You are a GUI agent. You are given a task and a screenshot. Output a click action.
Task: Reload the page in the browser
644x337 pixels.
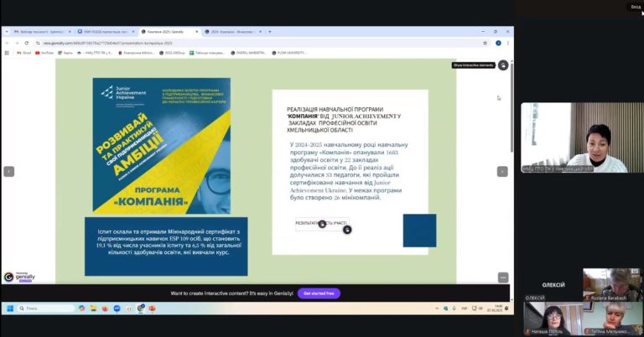pos(28,43)
